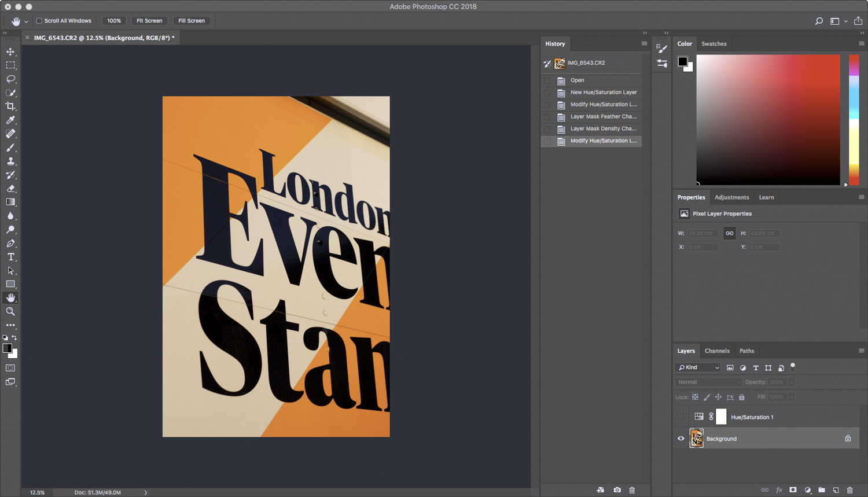Screen dimensions: 868x497
Task: Select the Eyedropper tool
Action: (x=10, y=120)
